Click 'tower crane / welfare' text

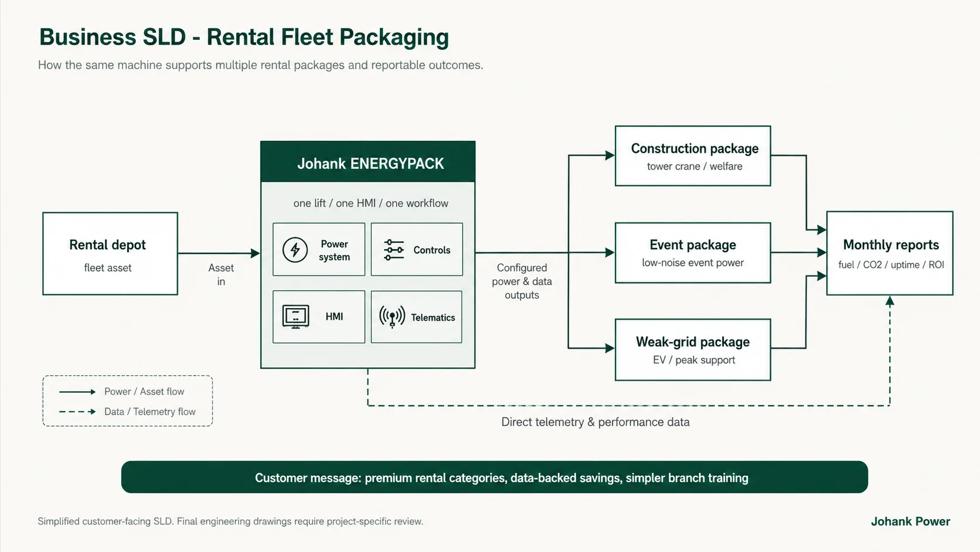[x=695, y=167]
